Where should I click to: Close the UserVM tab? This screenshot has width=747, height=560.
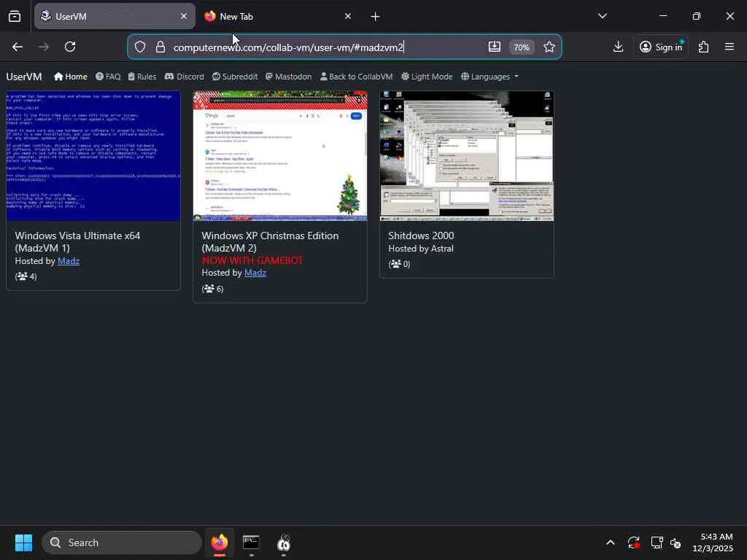click(184, 16)
